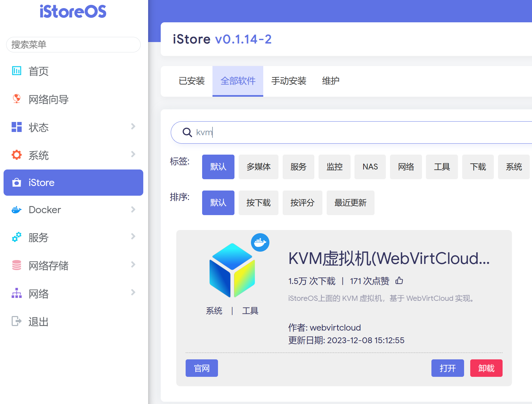Viewport: 532px width, 404px height.
Task: Expand the 状态 menu chevron
Action: pos(133,126)
